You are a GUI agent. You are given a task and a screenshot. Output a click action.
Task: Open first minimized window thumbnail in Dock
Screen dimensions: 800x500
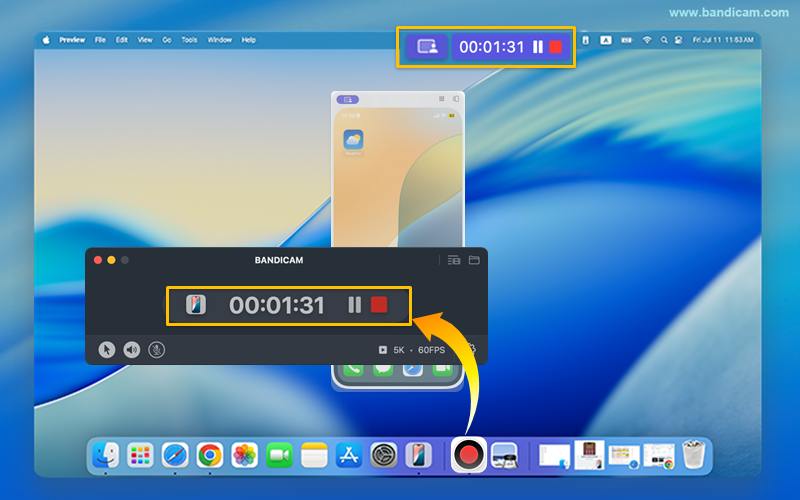click(555, 456)
